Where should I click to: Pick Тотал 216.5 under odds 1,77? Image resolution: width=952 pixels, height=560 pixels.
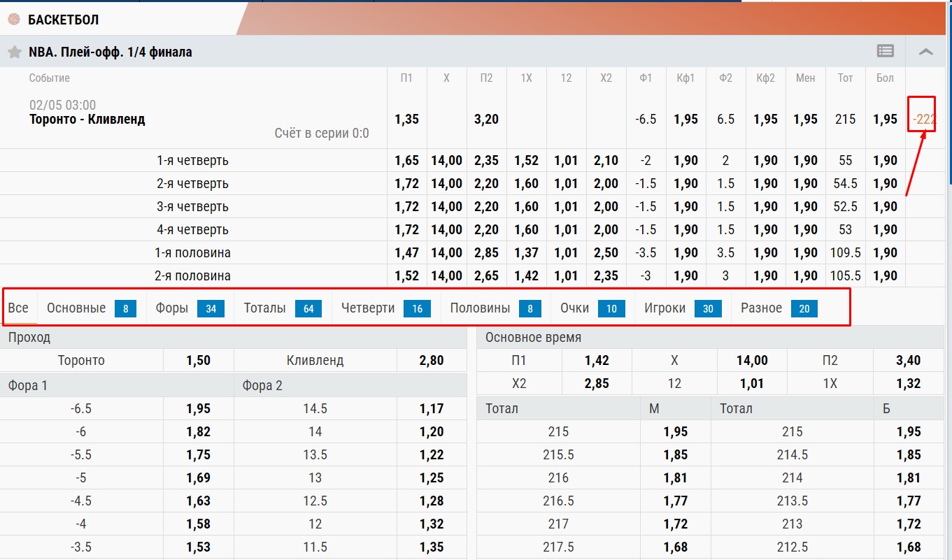coord(675,501)
